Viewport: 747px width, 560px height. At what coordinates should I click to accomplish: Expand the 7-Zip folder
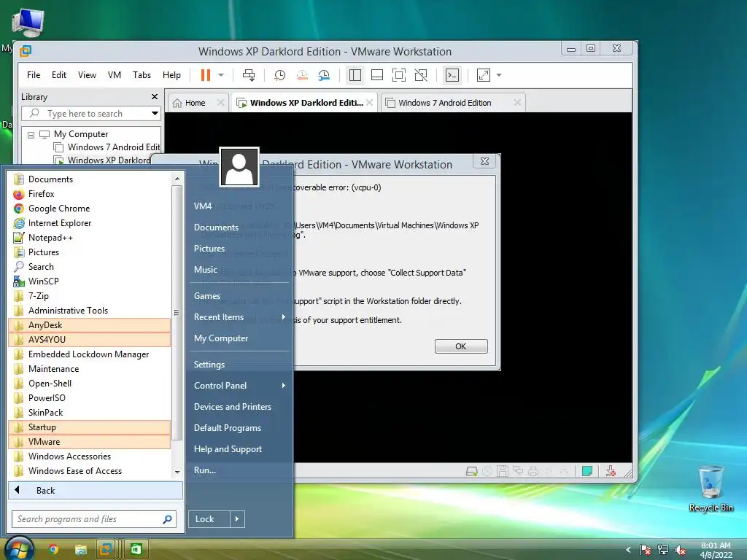click(90, 296)
